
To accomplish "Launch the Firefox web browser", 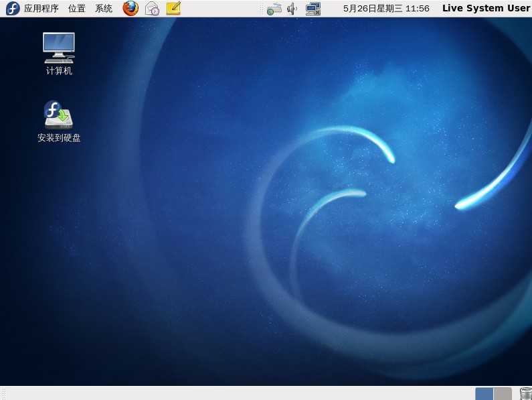I will (130, 9).
